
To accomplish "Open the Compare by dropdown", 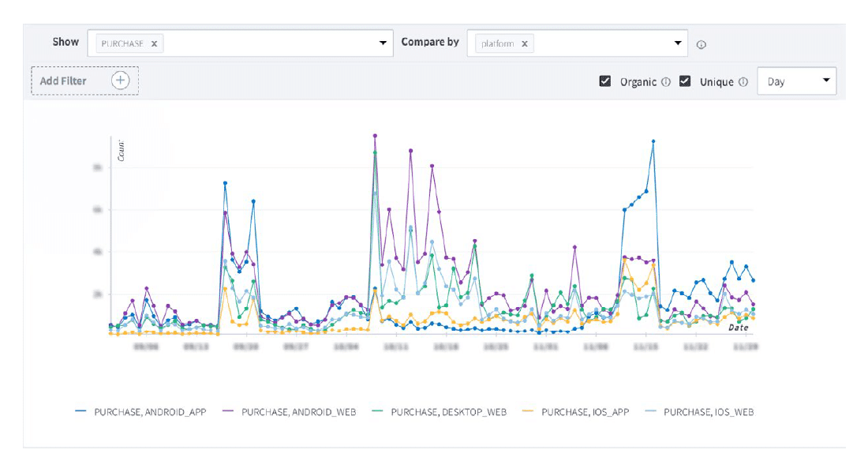I will click(x=677, y=43).
